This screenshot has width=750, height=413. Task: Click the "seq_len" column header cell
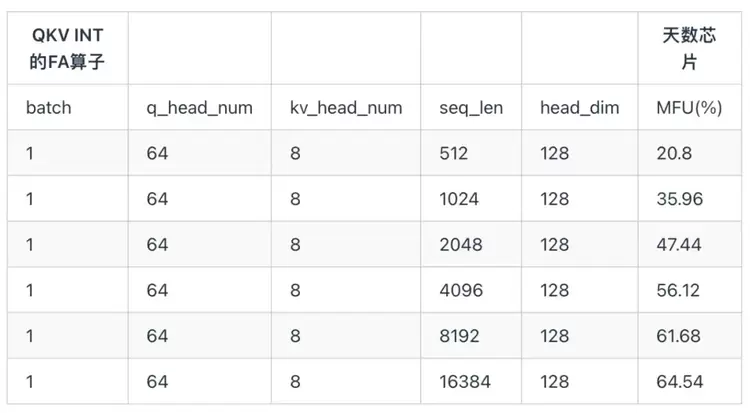[x=469, y=107]
